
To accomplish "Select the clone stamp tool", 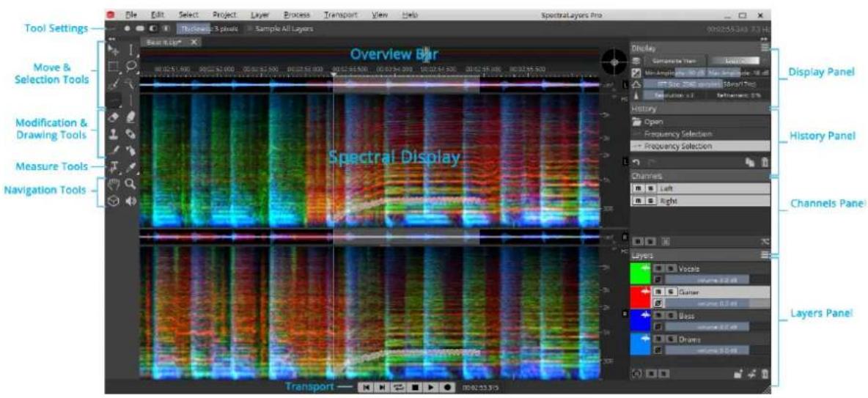I will 114,133.
